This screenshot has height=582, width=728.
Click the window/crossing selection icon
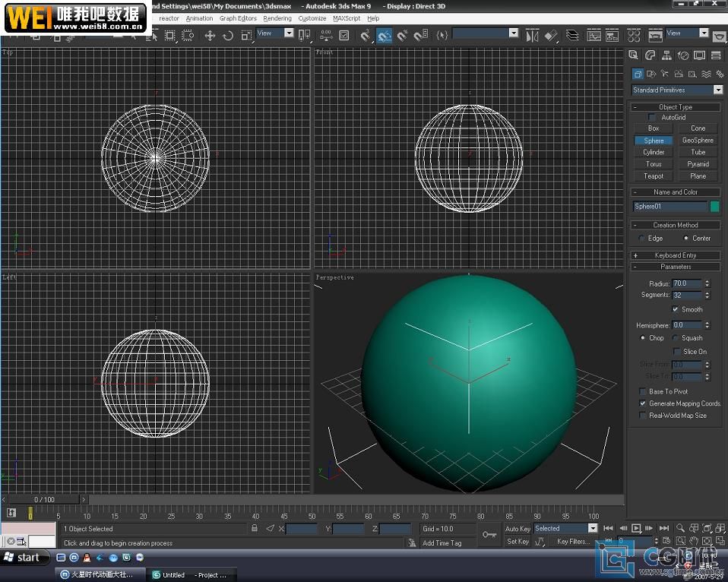(188, 36)
